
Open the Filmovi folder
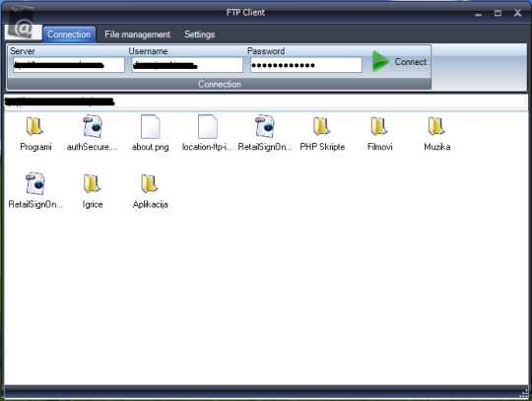pyautogui.click(x=379, y=126)
